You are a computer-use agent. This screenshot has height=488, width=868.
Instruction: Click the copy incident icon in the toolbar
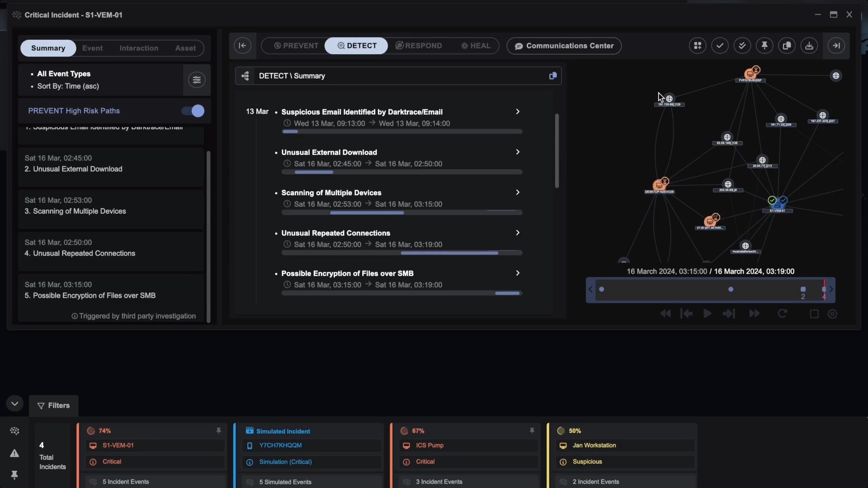tap(787, 46)
